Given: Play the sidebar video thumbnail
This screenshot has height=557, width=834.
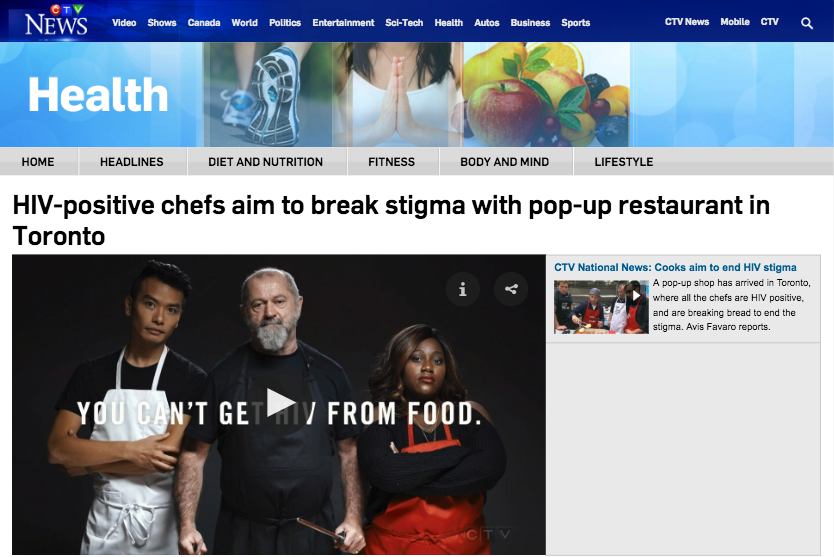Looking at the screenshot, I should pos(601,307).
